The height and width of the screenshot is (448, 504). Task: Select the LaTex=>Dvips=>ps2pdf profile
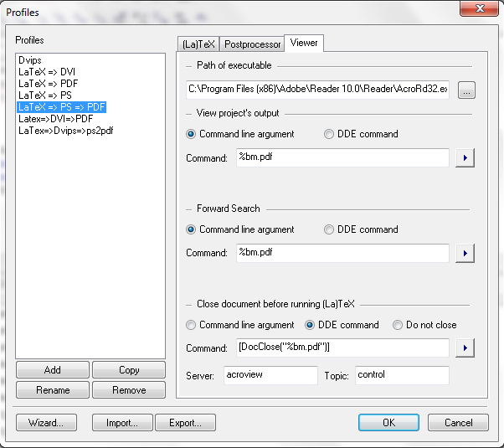66,131
